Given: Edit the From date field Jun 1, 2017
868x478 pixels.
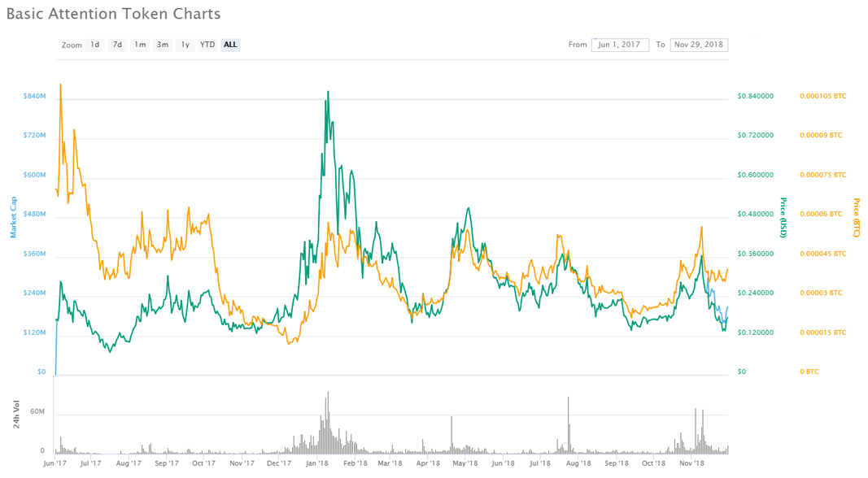Looking at the screenshot, I should click(x=620, y=45).
